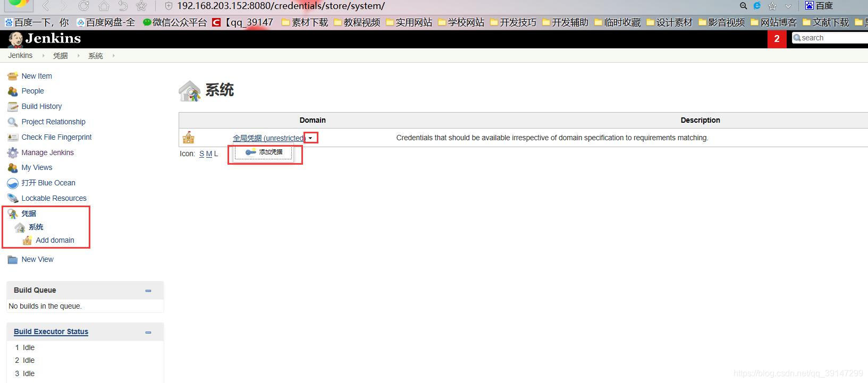Select 添加凭据 from the context menu
Image resolution: width=868 pixels, height=383 pixels.
coord(264,152)
